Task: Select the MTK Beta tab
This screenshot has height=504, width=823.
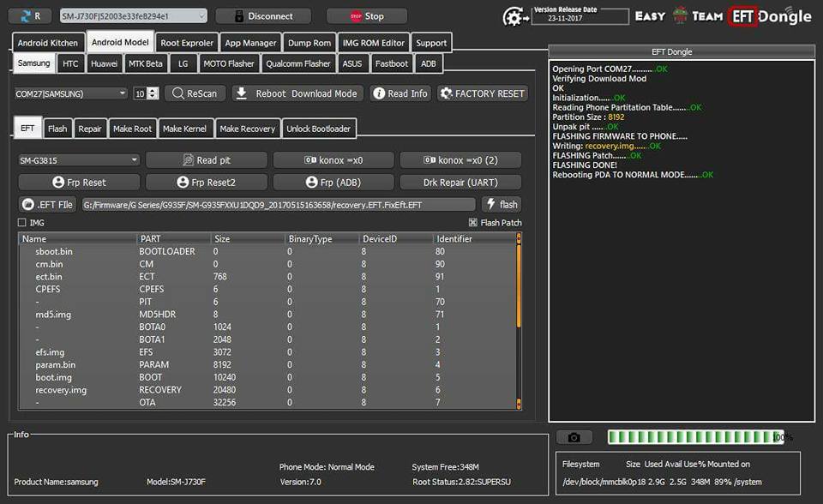Action: (x=146, y=63)
